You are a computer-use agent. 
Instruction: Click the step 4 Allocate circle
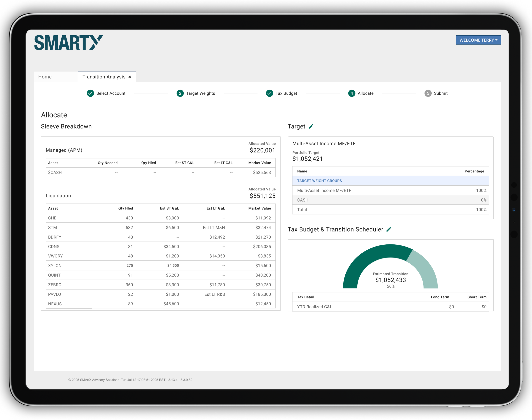[352, 93]
